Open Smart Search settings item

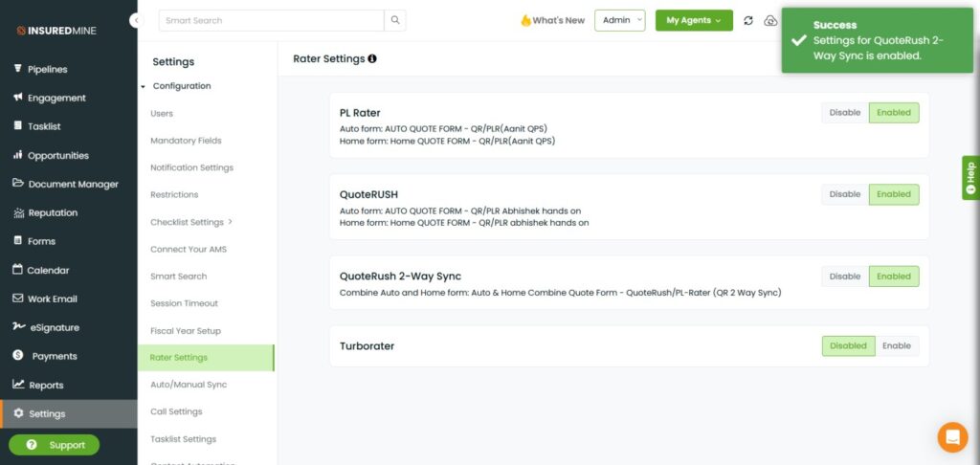coord(179,277)
